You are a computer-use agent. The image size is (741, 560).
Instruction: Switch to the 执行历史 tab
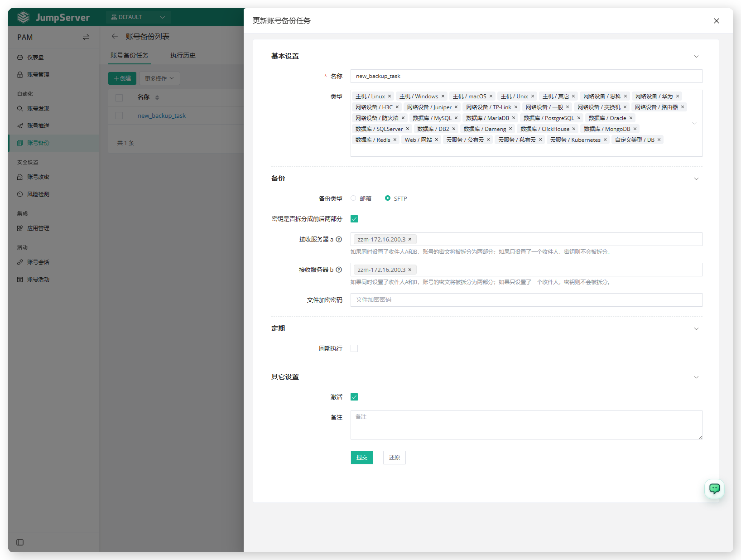pos(183,55)
